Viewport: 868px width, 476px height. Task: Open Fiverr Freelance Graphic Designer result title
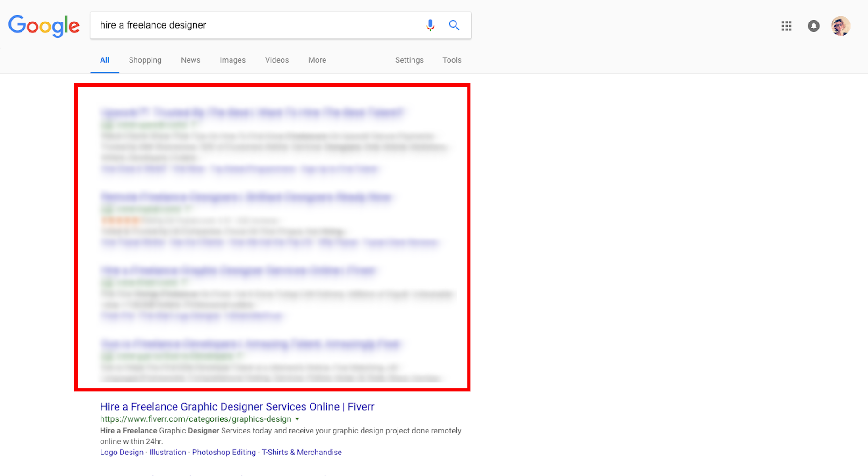[x=237, y=407]
